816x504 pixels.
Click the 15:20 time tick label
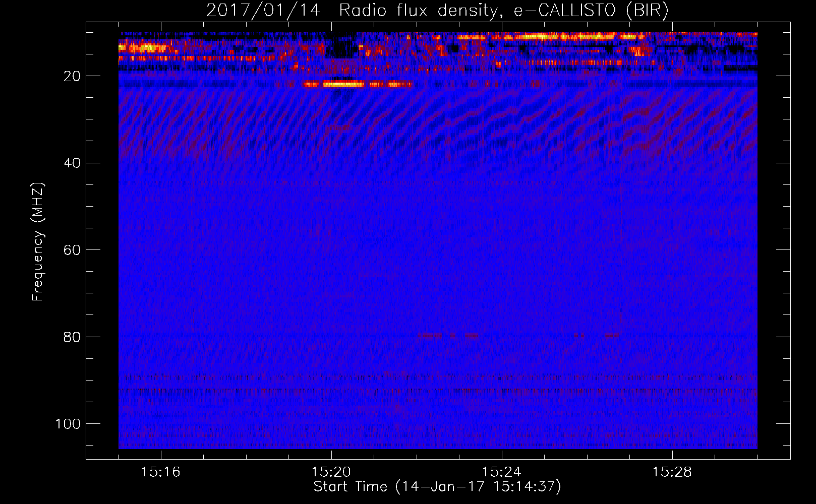331,472
